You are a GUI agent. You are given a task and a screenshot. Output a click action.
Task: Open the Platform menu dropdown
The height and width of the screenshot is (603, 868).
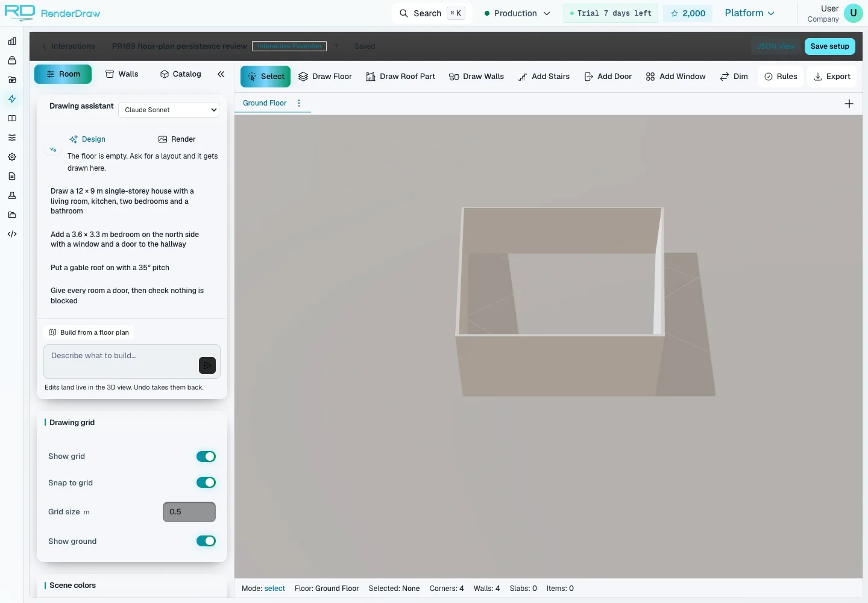(x=749, y=13)
